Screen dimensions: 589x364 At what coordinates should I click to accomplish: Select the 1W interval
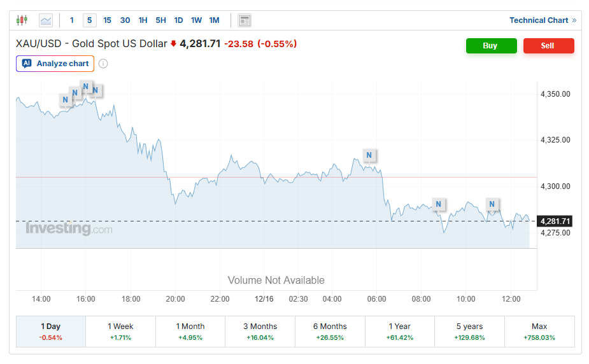pyautogui.click(x=196, y=20)
